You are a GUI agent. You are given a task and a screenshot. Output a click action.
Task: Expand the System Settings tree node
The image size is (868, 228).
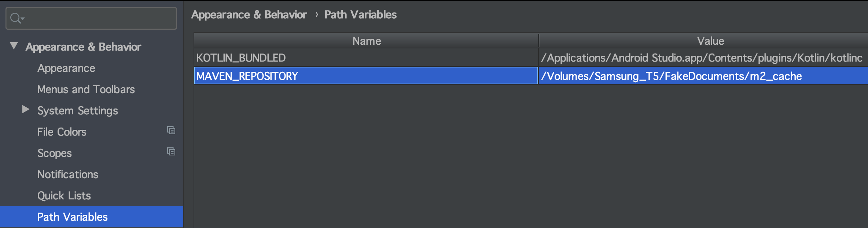(25, 110)
